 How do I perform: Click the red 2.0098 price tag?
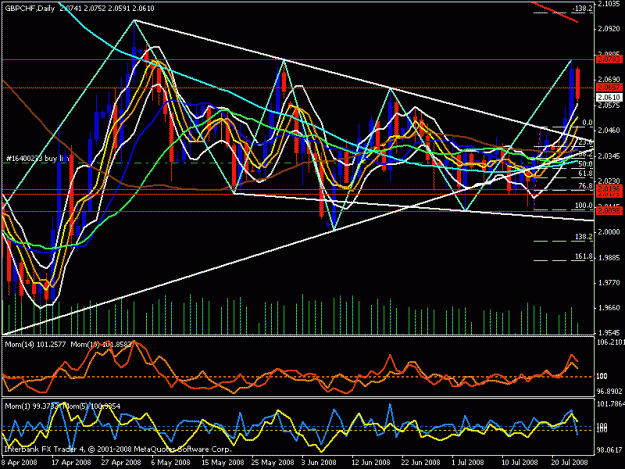[609, 210]
